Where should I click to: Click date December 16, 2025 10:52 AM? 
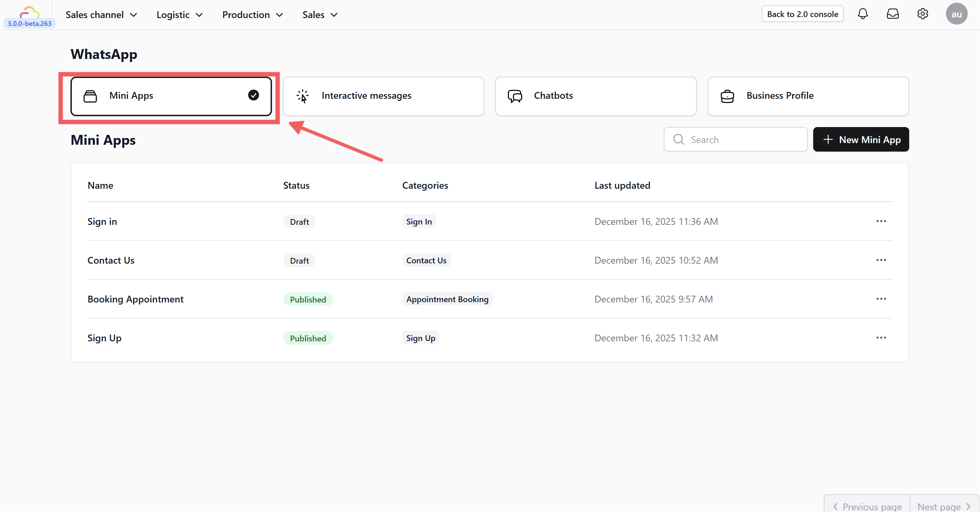656,260
